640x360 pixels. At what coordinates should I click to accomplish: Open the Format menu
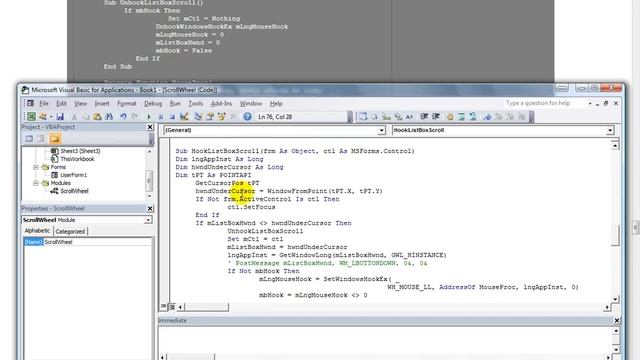pyautogui.click(x=127, y=104)
